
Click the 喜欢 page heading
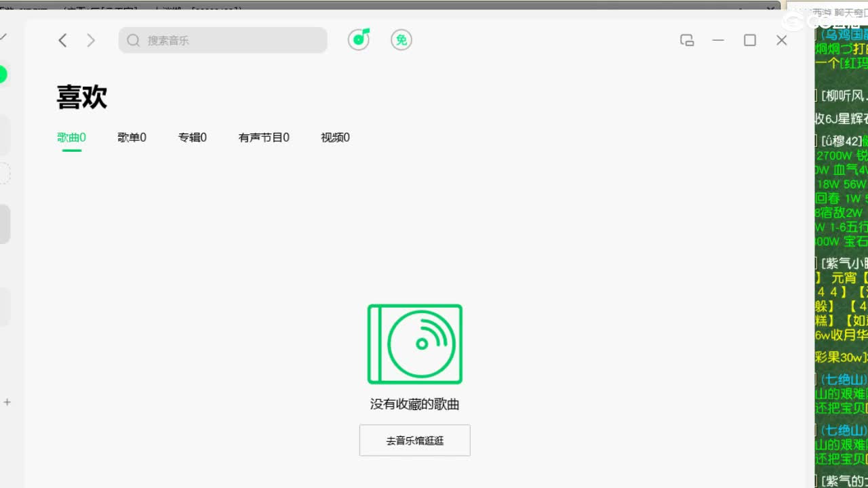click(x=82, y=98)
